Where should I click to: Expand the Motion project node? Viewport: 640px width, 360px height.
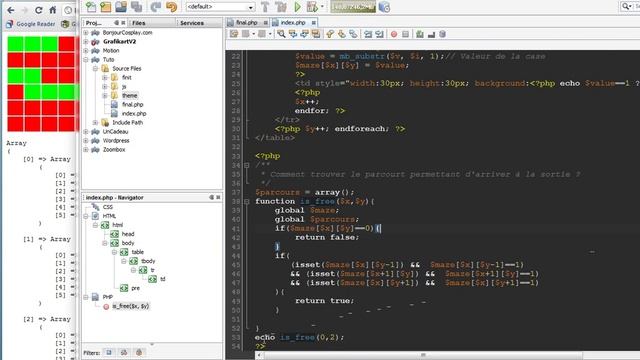(x=86, y=51)
